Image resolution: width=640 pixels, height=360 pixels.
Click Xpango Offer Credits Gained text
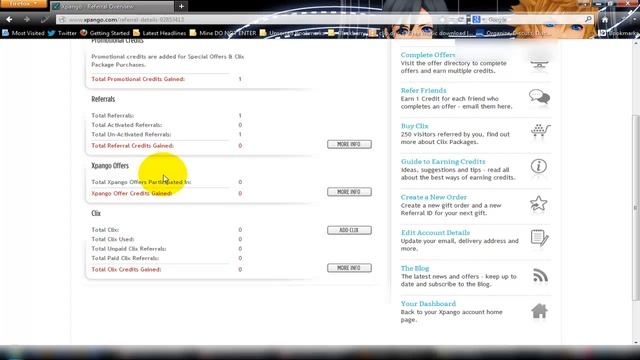point(131,193)
